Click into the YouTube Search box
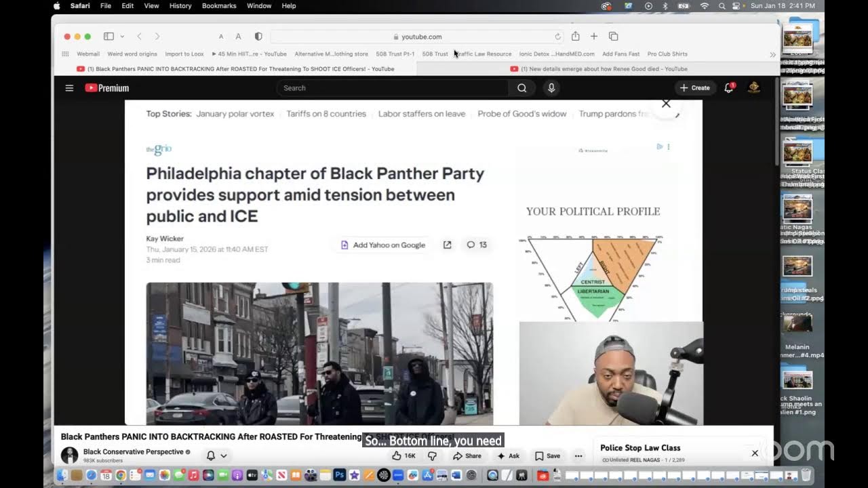 click(x=392, y=88)
